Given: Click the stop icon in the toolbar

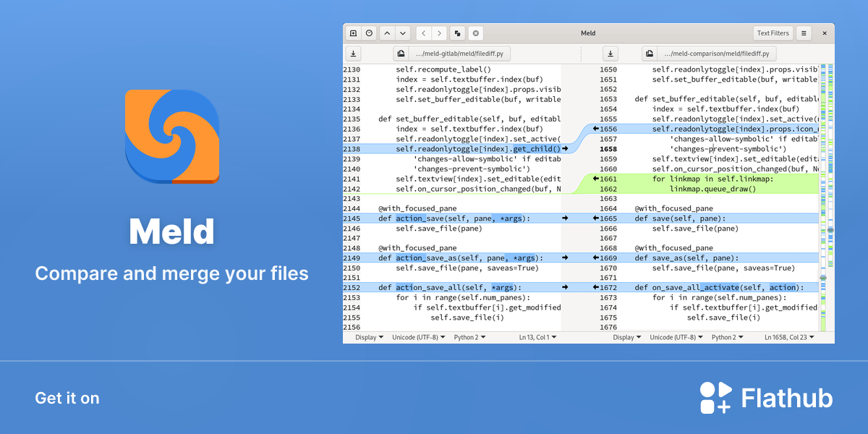Looking at the screenshot, I should pos(475,33).
